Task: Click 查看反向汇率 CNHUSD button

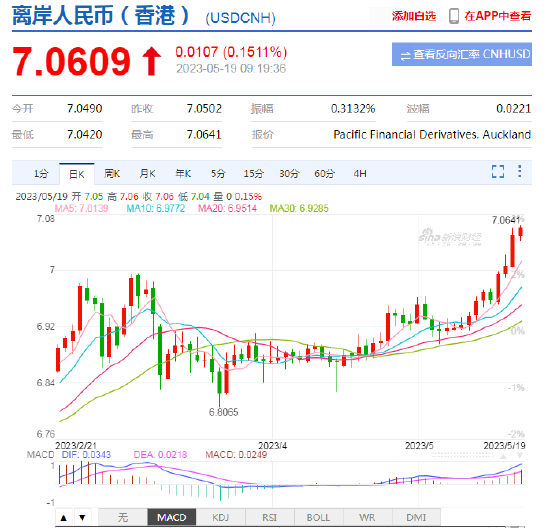Action: (x=462, y=54)
